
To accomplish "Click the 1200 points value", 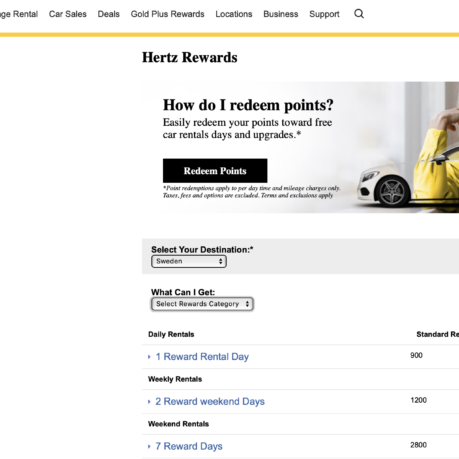I will click(x=418, y=400).
